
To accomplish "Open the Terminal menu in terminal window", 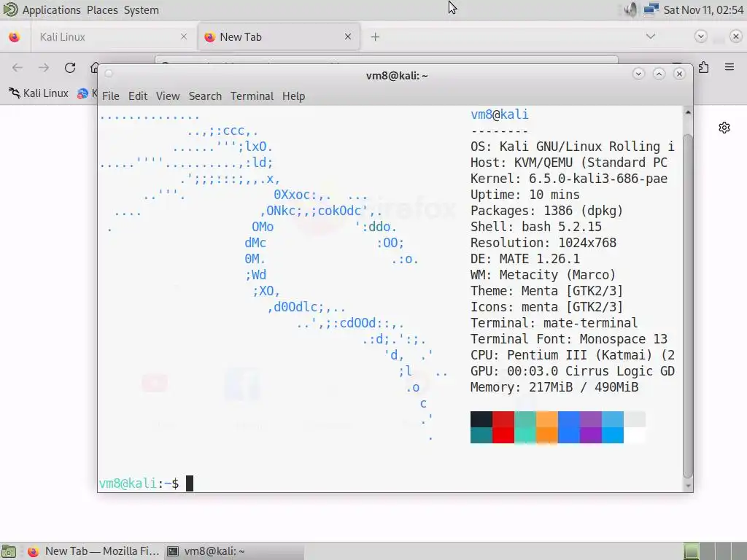I will [252, 96].
